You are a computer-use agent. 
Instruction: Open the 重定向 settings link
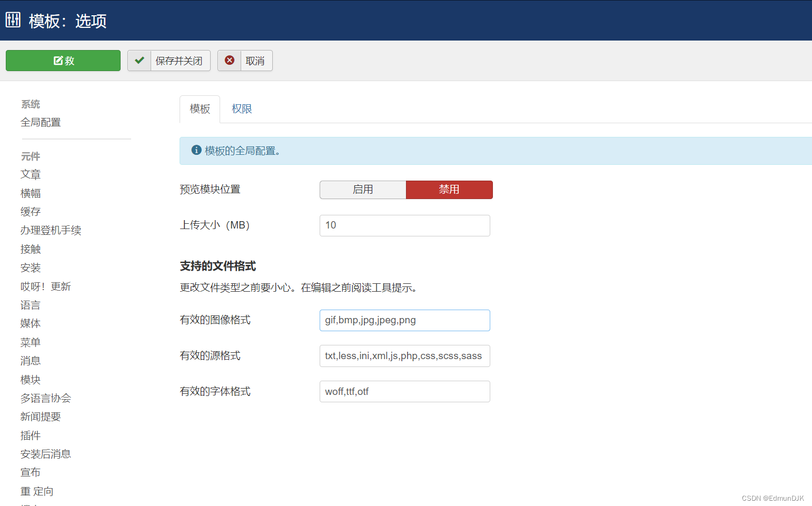[x=36, y=491]
